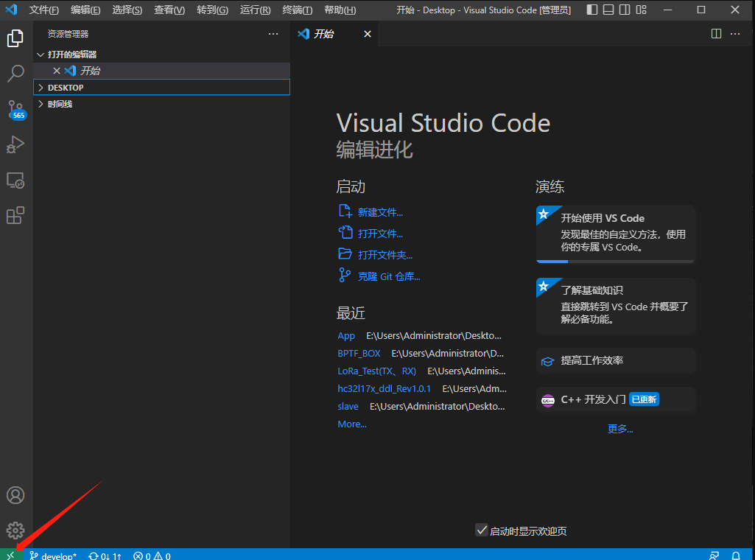
Task: Click the 已更新 badge
Action: point(644,399)
